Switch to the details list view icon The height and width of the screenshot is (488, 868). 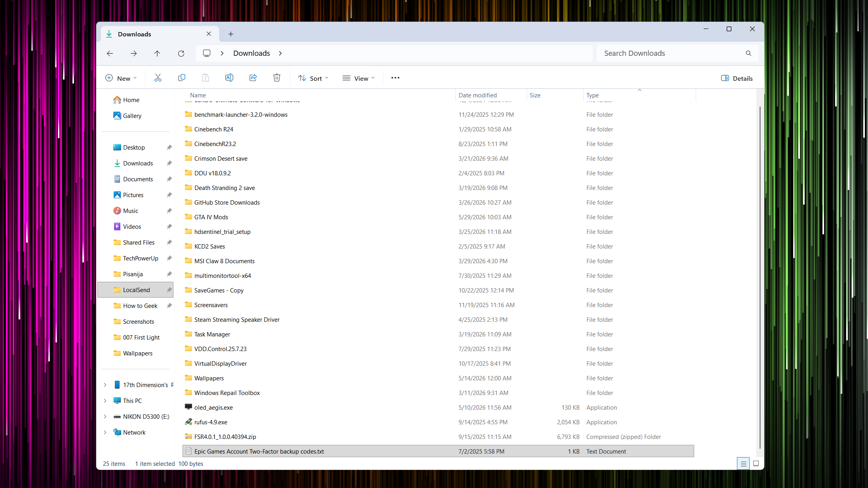pos(743,463)
